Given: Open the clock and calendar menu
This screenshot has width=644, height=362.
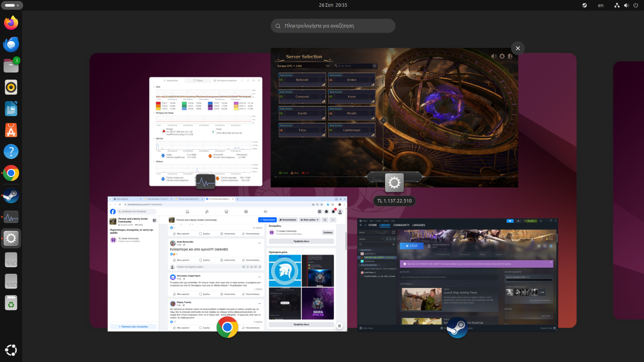Looking at the screenshot, I should [x=333, y=5].
